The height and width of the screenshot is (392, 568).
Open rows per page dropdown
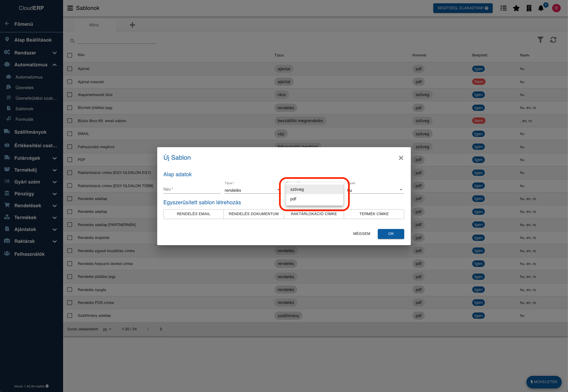107,329
